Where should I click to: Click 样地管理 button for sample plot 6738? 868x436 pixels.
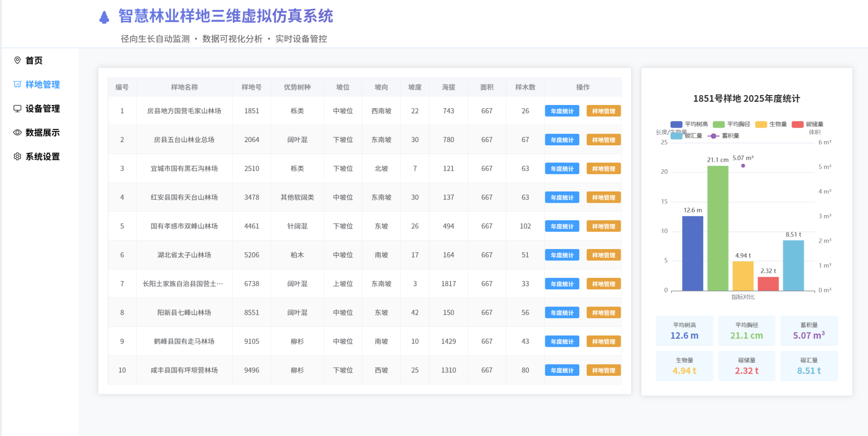tap(604, 284)
